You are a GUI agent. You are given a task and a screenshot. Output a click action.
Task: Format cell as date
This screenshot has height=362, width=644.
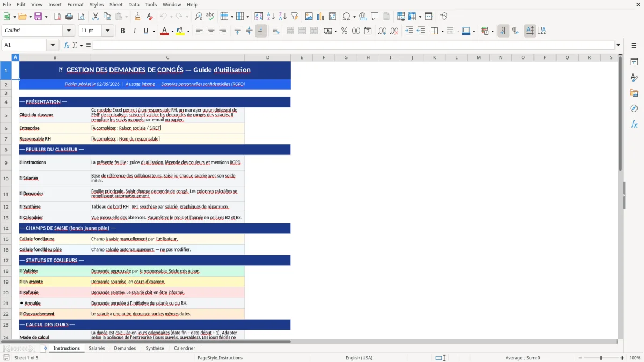(x=368, y=31)
